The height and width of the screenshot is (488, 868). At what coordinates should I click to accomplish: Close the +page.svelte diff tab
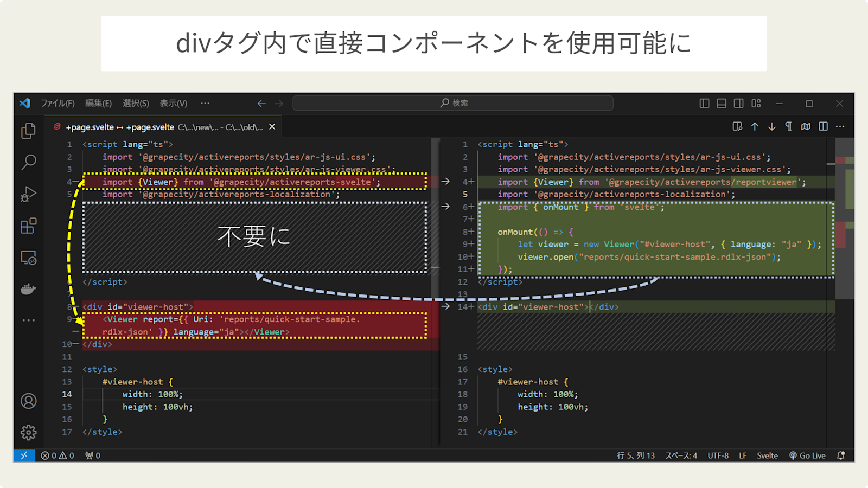coord(272,127)
